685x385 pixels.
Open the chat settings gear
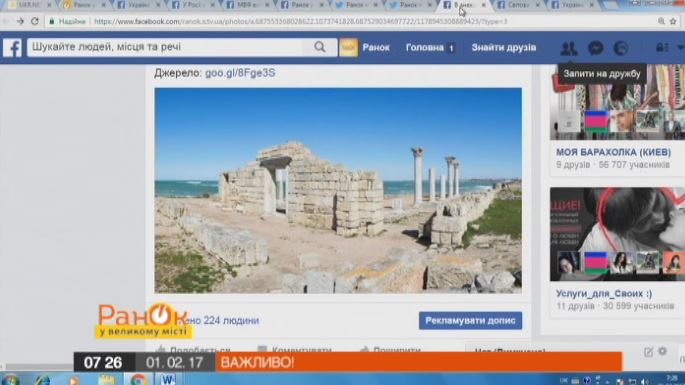click(663, 351)
